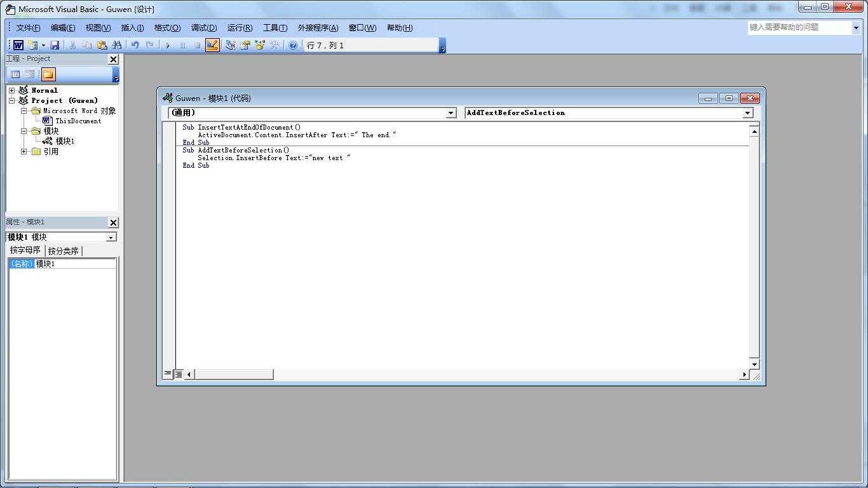Viewport: 868px width, 488px height.
Task: Click Full Module View button at code window bottom
Action: pyautogui.click(x=179, y=374)
